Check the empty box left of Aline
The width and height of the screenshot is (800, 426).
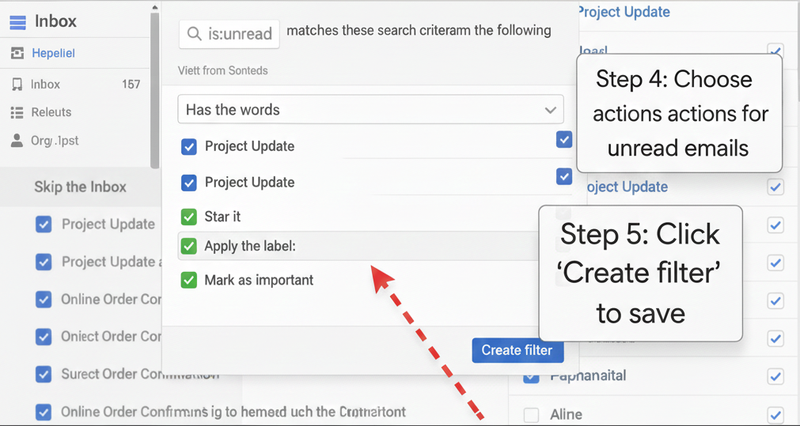click(x=531, y=414)
